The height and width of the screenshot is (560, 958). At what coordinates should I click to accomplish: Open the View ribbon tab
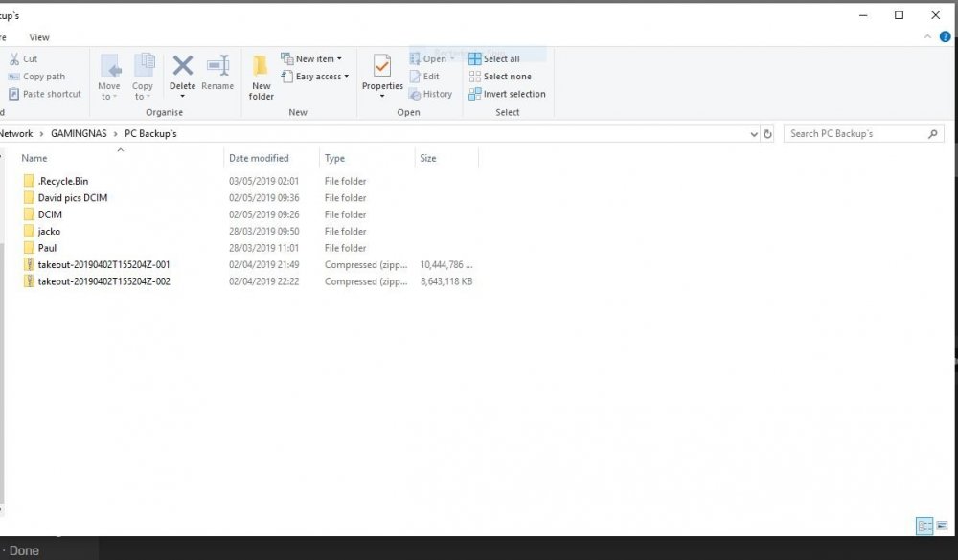click(39, 37)
